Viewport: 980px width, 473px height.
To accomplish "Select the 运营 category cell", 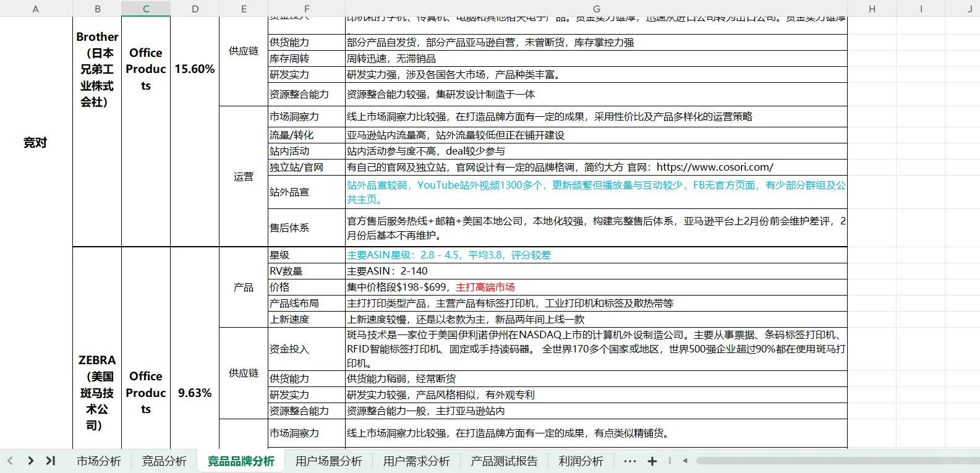I will tap(244, 177).
